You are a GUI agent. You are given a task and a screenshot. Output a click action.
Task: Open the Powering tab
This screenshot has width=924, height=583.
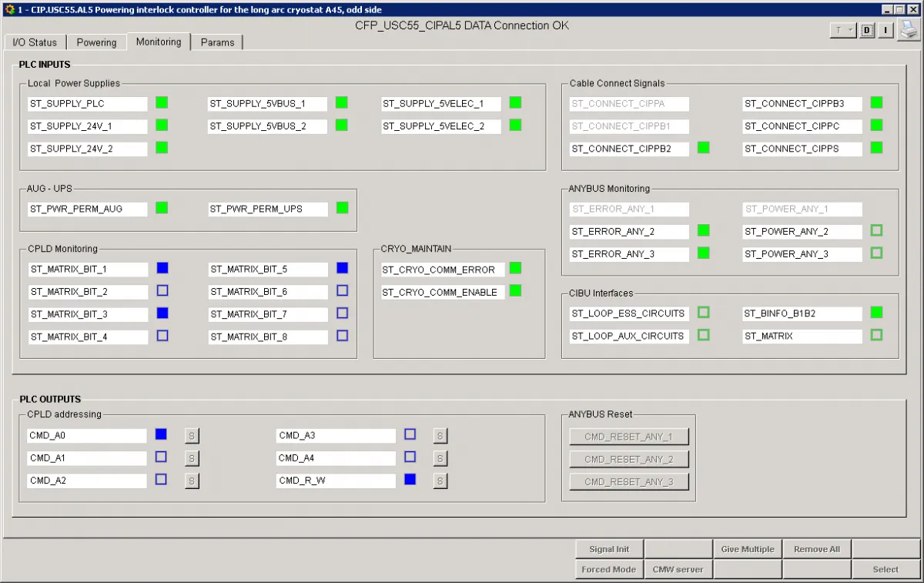[96, 42]
